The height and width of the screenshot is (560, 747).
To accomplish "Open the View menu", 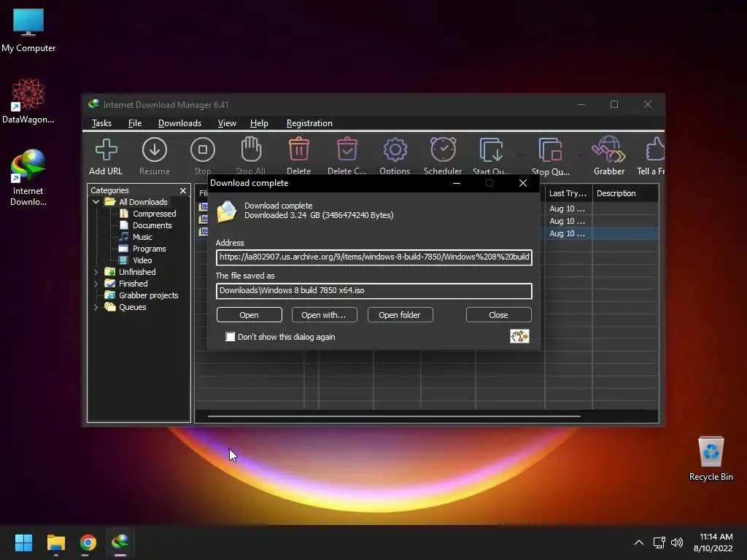I will (x=227, y=122).
